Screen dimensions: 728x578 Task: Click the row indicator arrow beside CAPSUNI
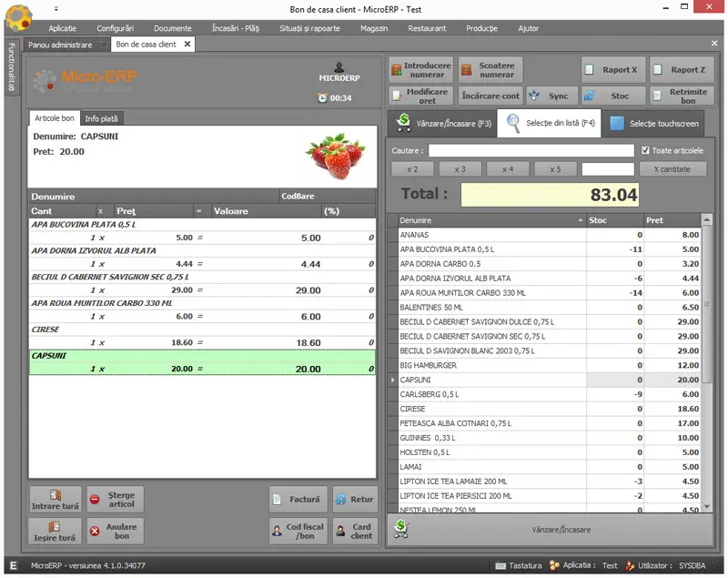393,380
